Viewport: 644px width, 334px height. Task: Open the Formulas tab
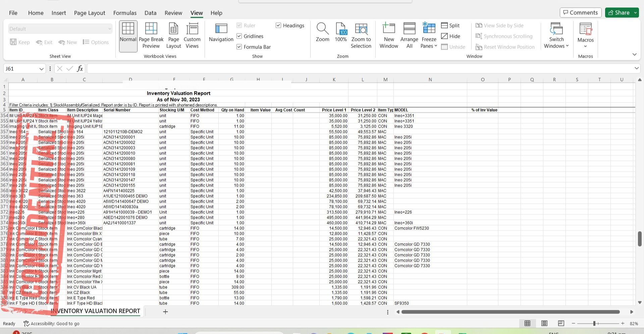(125, 13)
